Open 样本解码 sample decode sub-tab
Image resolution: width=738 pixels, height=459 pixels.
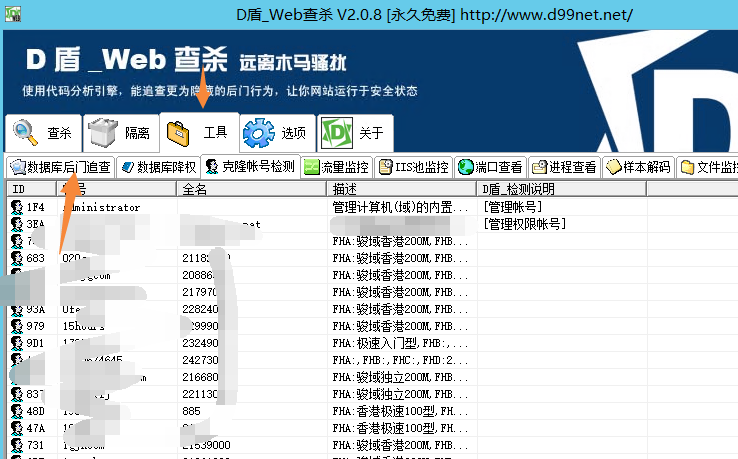[x=638, y=167]
